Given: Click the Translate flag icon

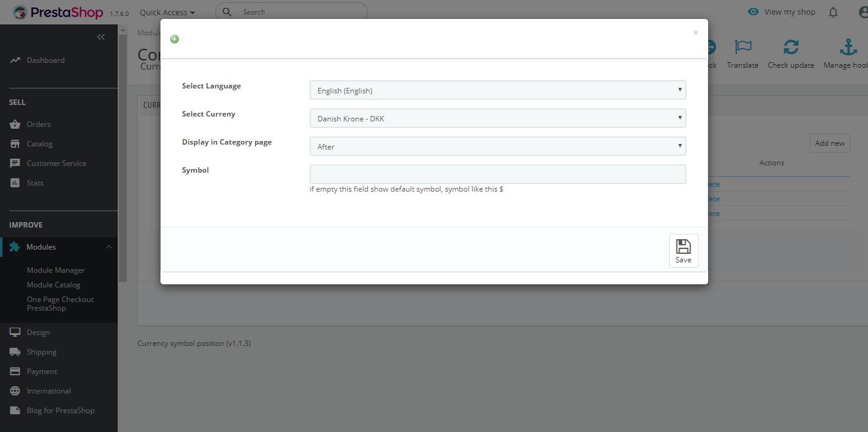Looking at the screenshot, I should pyautogui.click(x=743, y=48).
